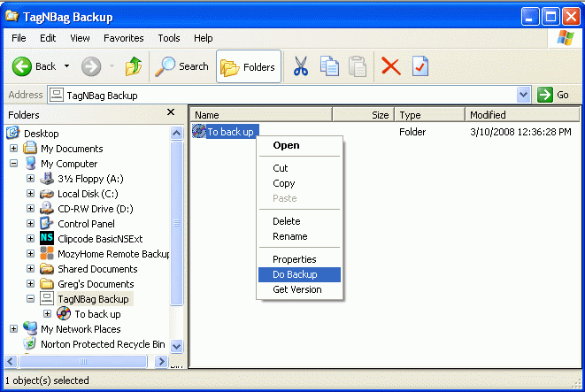This screenshot has height=392, width=585.
Task: Select Desktop in the folder tree
Action: click(41, 134)
